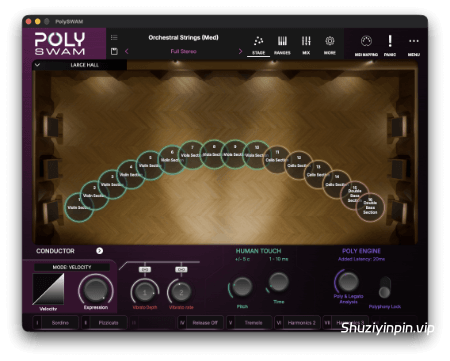Hit the Panic exclamation button
This screenshot has height=361, width=450.
(390, 45)
